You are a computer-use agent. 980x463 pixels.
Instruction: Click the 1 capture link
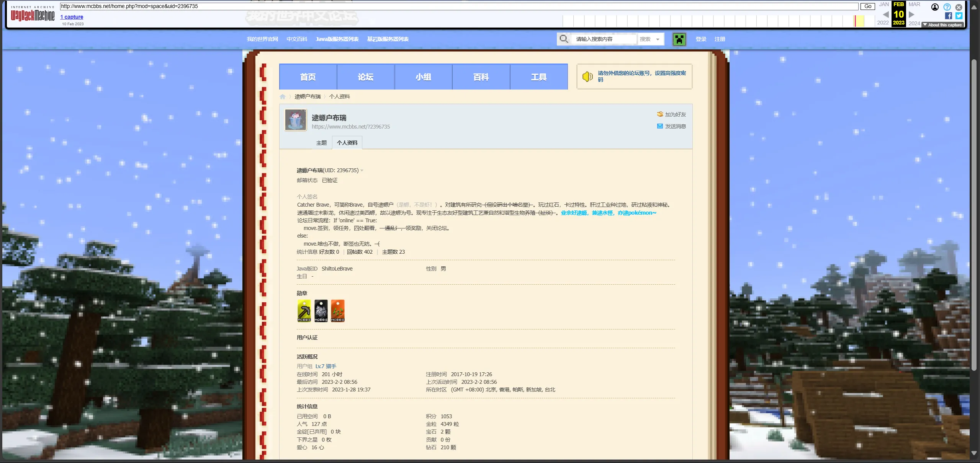pyautogui.click(x=72, y=17)
